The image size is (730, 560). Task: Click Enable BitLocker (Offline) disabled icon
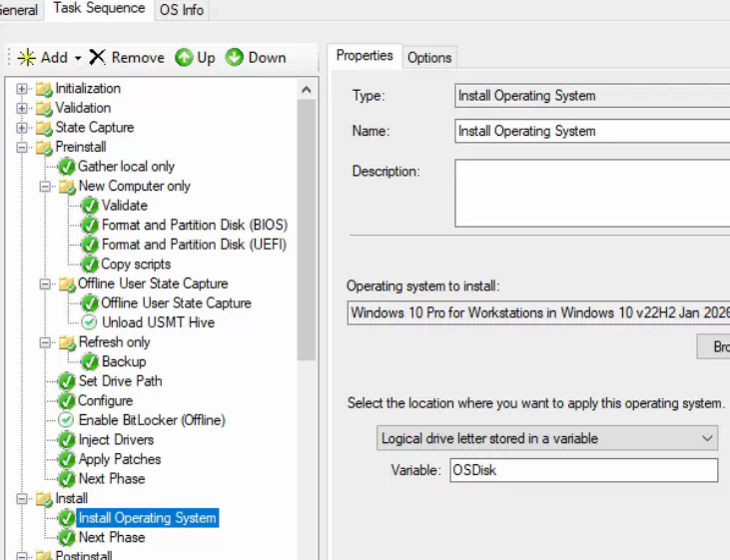pyautogui.click(x=66, y=420)
